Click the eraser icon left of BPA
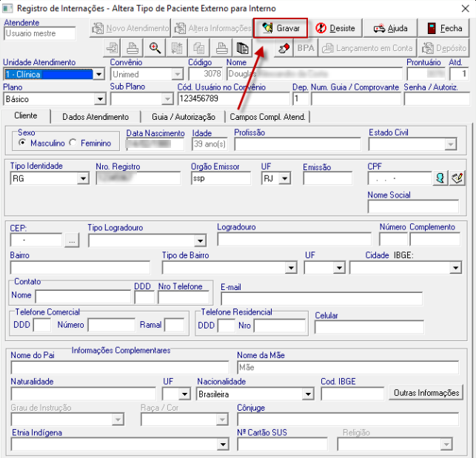Viewport: 476px width, 458px height. pyautogui.click(x=284, y=48)
